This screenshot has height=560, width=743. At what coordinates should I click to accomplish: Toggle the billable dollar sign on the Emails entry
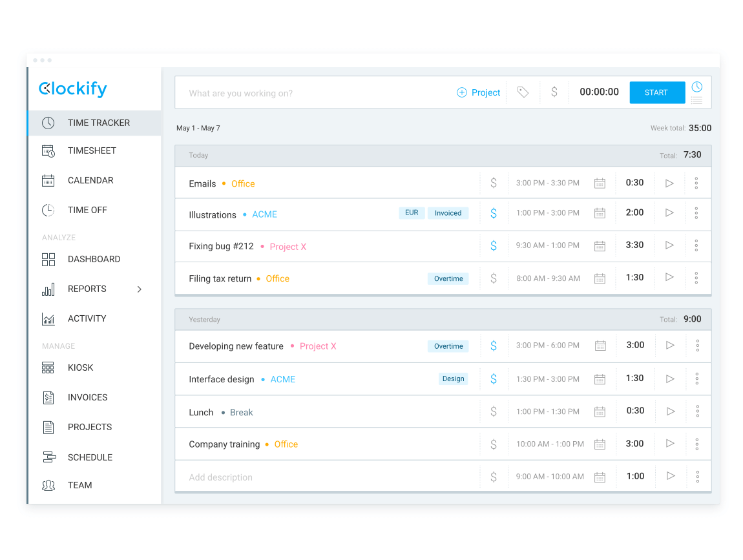point(494,183)
